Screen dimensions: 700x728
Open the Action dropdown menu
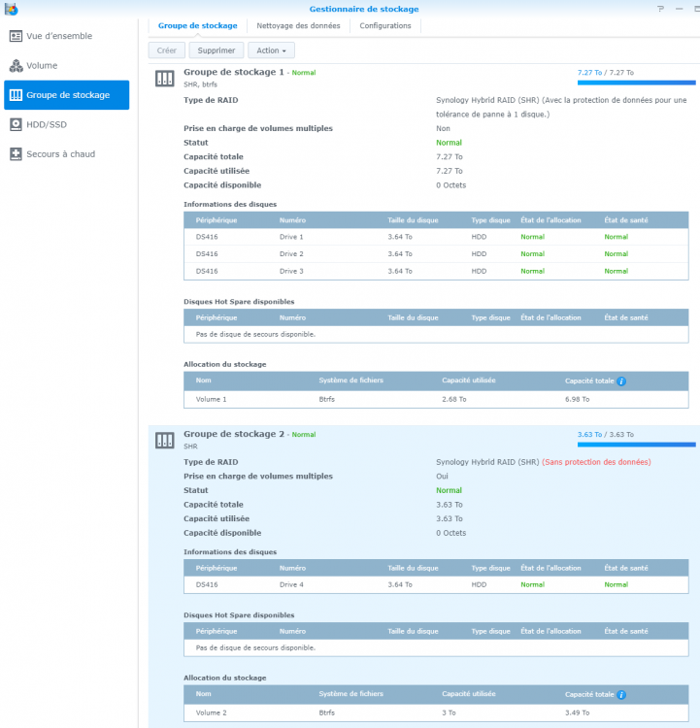[271, 50]
